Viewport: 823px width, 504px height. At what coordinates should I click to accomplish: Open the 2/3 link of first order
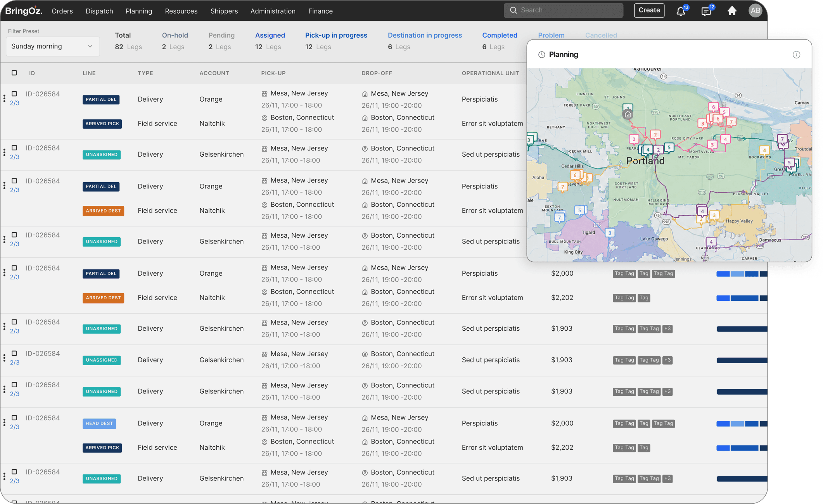pos(15,103)
